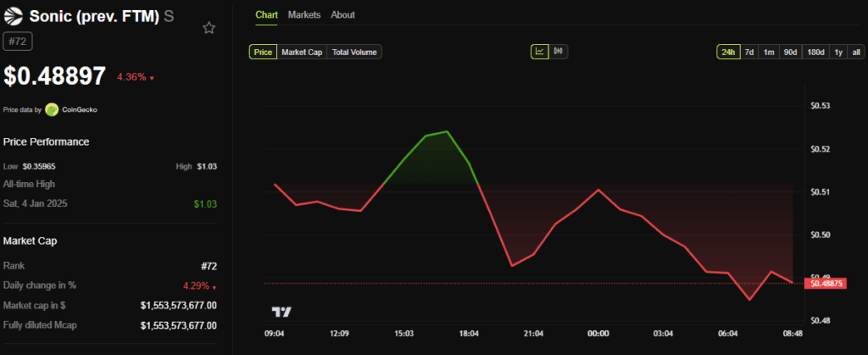The image size is (868, 355).
Task: Click the 03:04 time axis label
Action: point(663,334)
